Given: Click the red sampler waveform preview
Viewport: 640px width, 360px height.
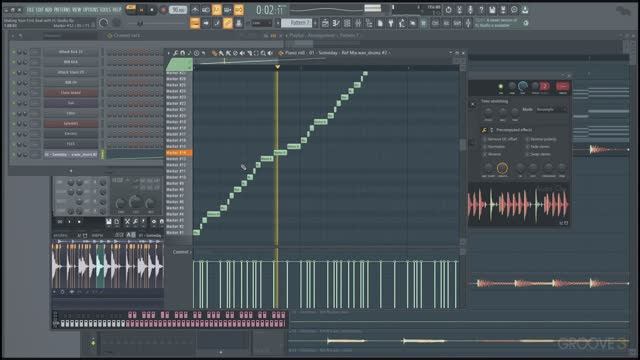Looking at the screenshot, I should (x=518, y=204).
